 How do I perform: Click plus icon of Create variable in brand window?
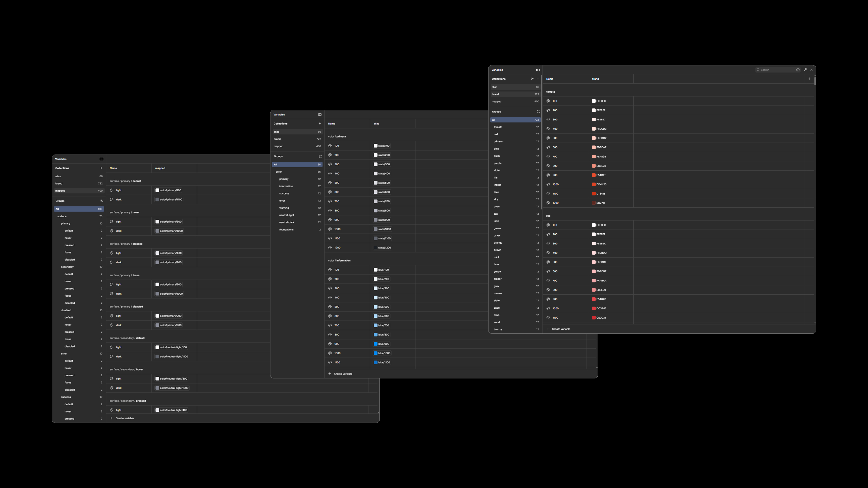548,329
